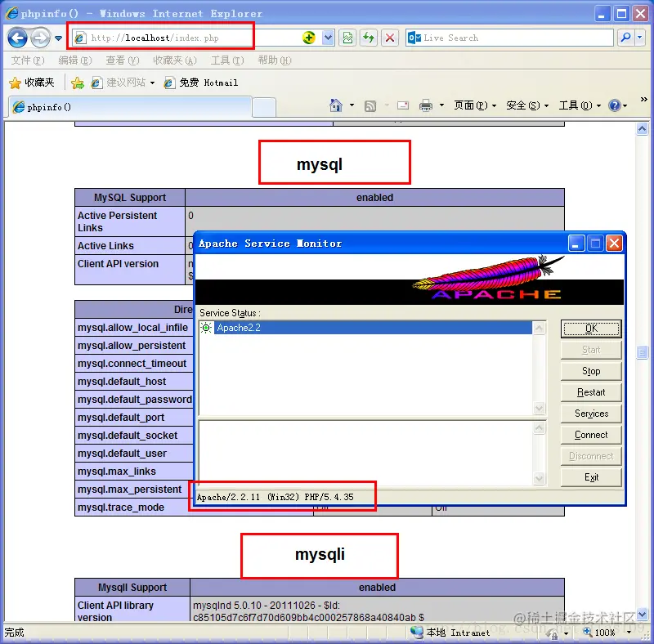Click OK in Apache Service Monitor
The image size is (654, 644).
coord(591,329)
